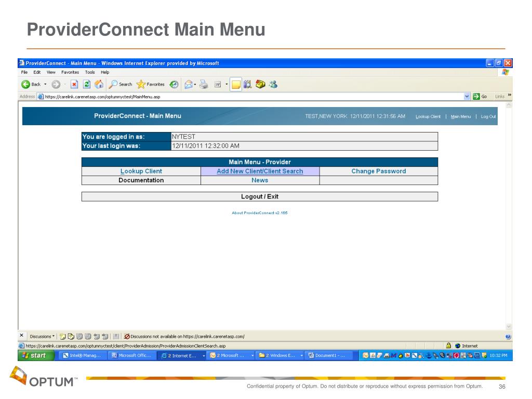Viewport: 532px width, 399px height.
Task: Click the Go button
Action: point(480,97)
